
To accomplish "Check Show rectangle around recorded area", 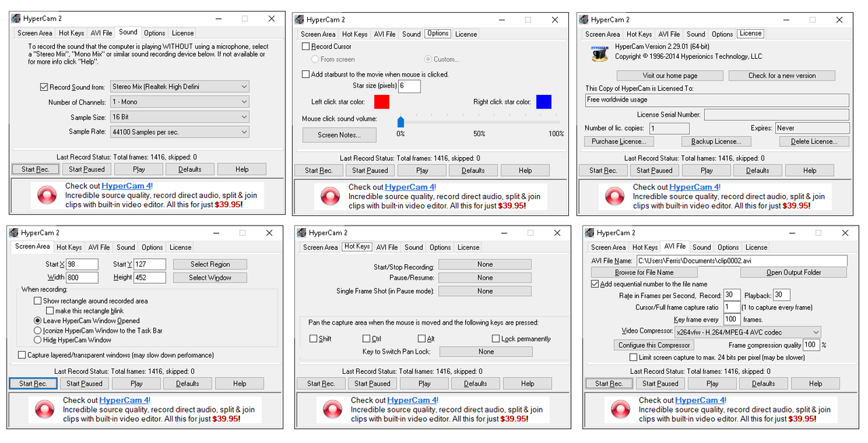I will click(x=38, y=301).
